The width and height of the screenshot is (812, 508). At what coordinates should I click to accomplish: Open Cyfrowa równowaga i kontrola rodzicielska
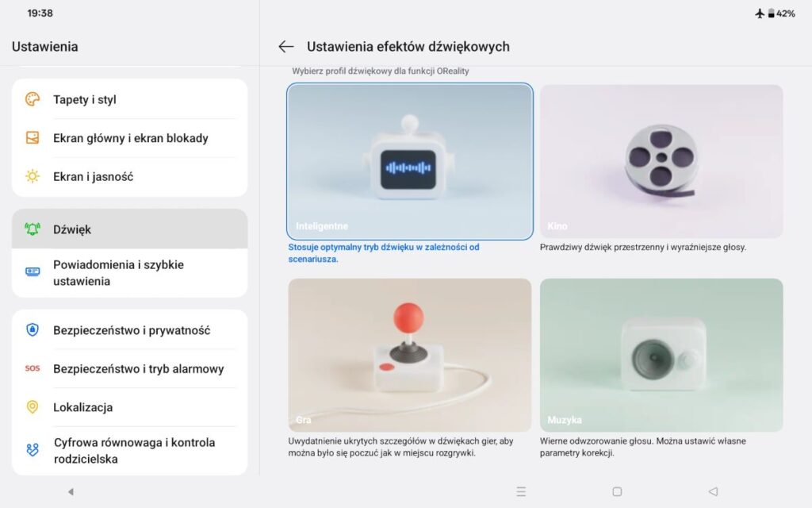pos(129,451)
